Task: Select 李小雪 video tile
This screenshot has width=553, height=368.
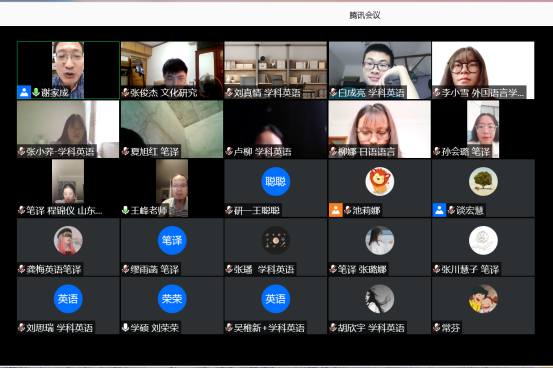Action: click(x=483, y=70)
